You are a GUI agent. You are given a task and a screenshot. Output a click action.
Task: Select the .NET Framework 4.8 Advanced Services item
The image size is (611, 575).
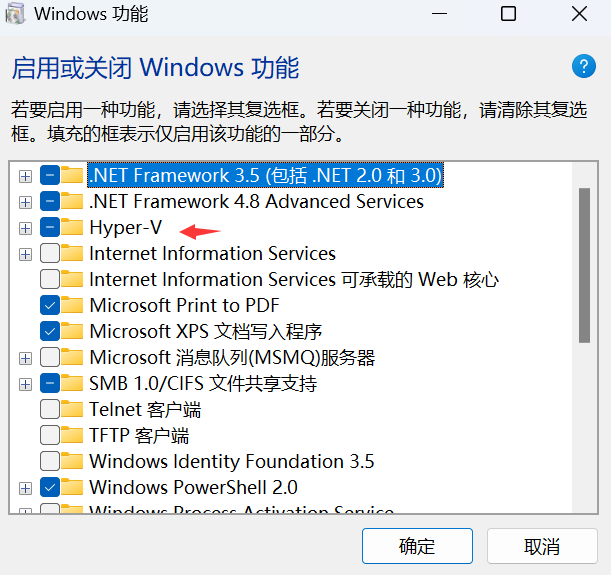[x=256, y=202]
